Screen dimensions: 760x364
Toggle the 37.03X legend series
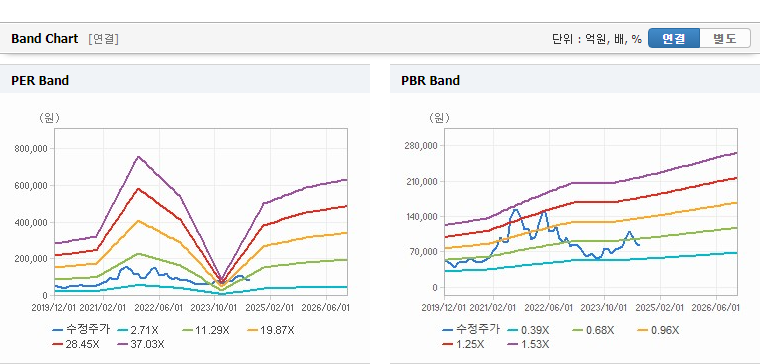click(141, 344)
